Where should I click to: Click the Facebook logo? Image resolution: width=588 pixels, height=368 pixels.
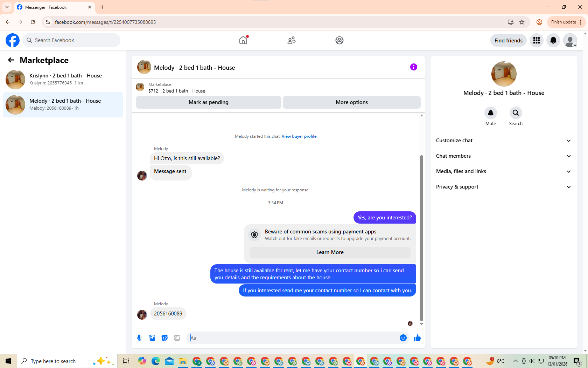click(13, 40)
